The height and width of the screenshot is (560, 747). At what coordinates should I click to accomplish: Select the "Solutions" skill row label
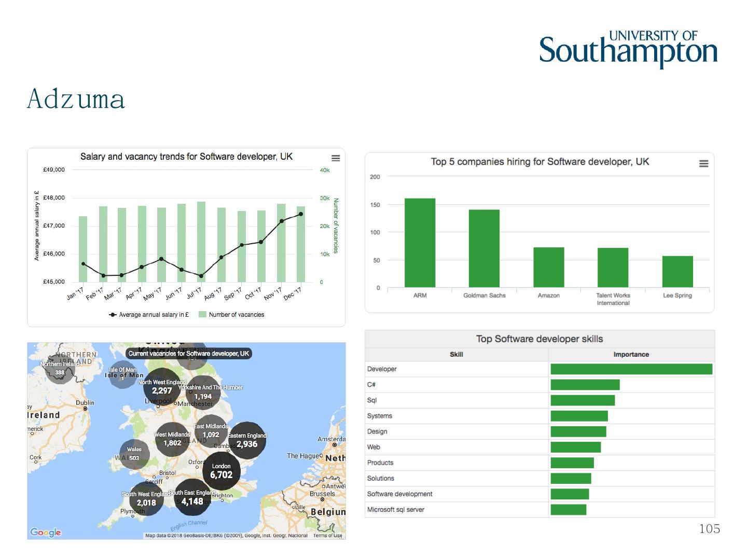[381, 478]
